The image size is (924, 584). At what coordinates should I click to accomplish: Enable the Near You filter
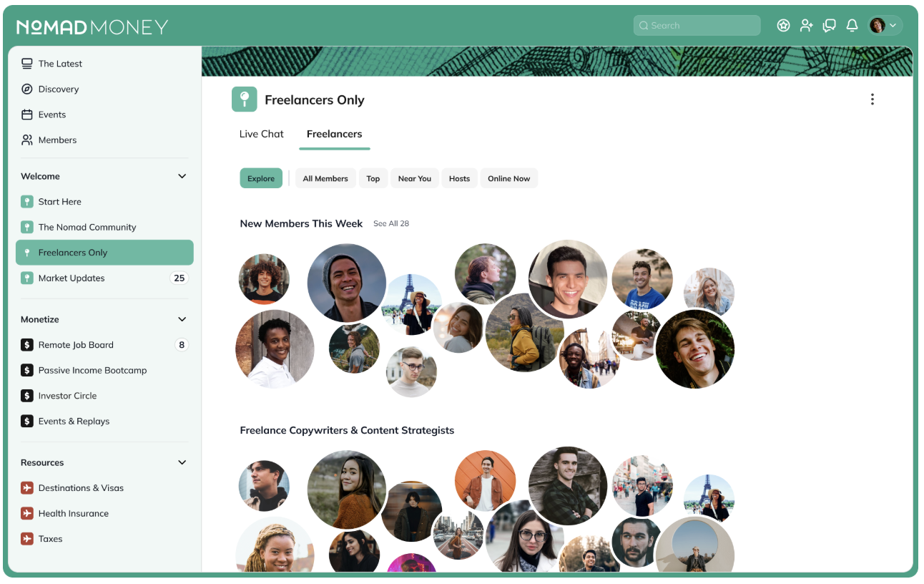click(415, 178)
